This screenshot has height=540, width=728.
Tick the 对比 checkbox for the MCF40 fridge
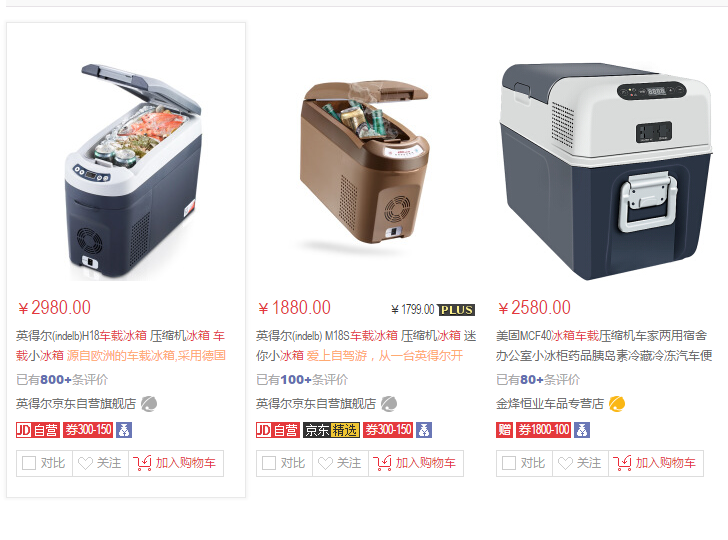(x=509, y=463)
